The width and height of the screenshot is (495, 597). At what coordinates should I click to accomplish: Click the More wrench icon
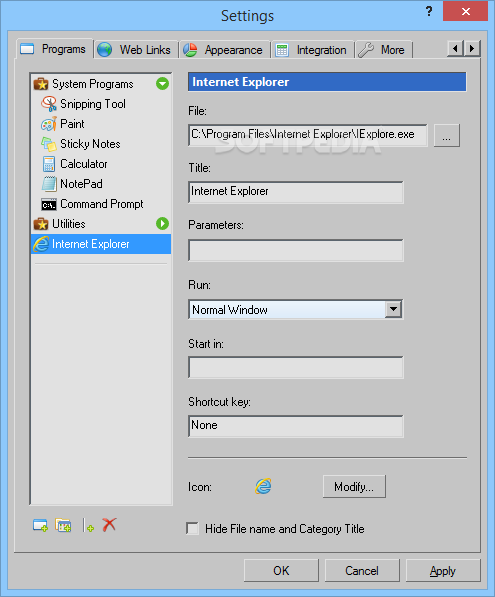tap(366, 50)
